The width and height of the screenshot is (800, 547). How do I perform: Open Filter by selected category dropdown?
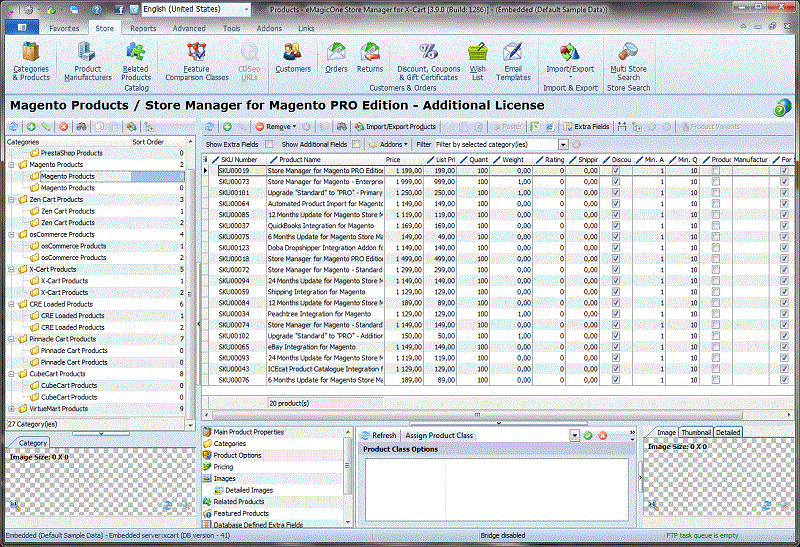click(563, 144)
